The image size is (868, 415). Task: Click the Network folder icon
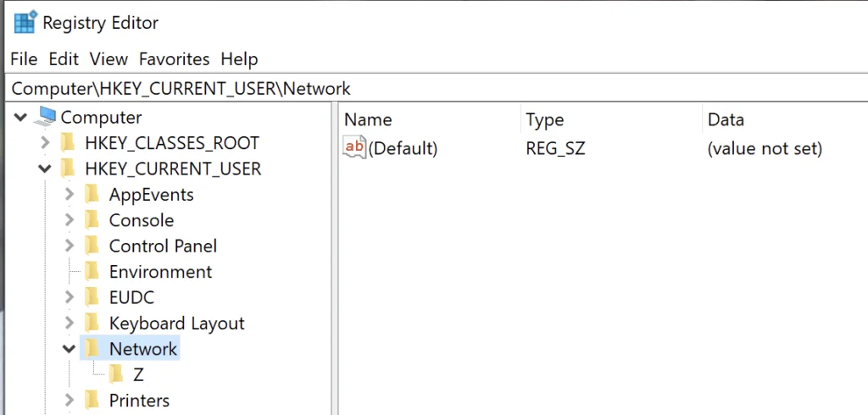pyautogui.click(x=92, y=349)
